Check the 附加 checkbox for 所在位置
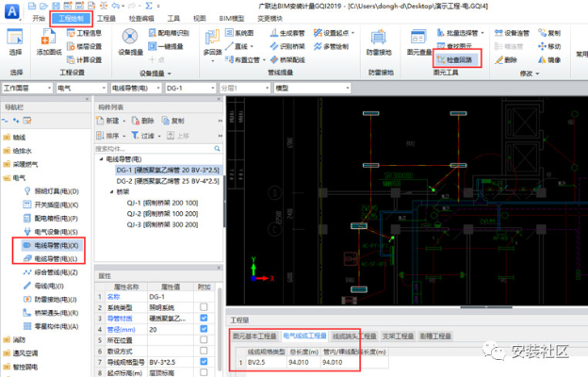Image resolution: width=588 pixels, height=377 pixels. click(x=204, y=340)
